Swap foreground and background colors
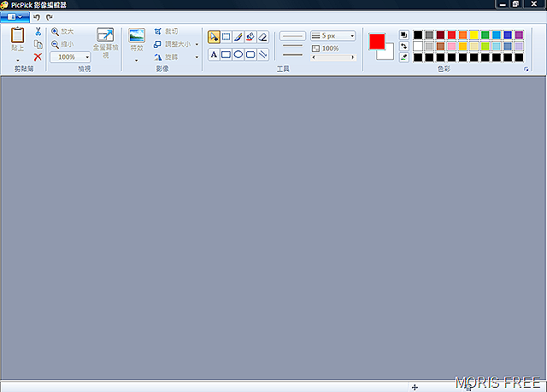547x392 pixels. [404, 46]
